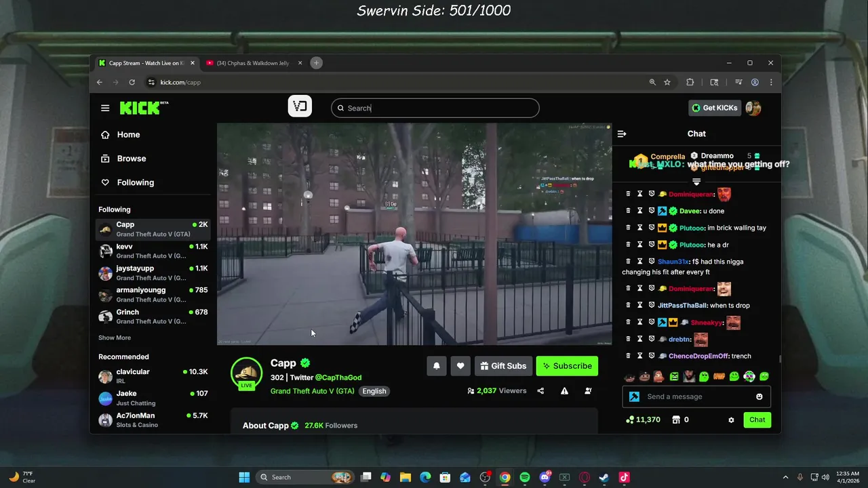
Task: Click the green Subscribe button
Action: (x=567, y=366)
